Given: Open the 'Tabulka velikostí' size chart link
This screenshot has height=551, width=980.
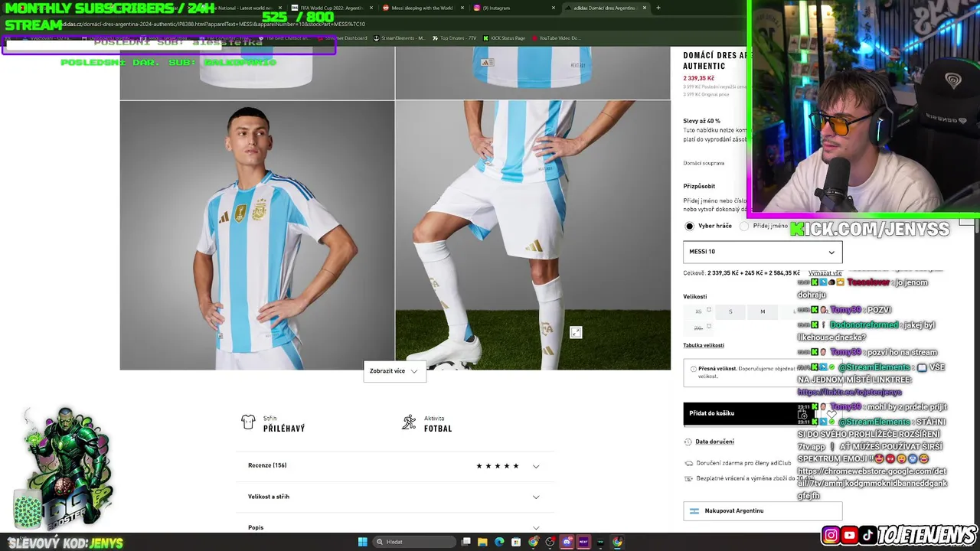Looking at the screenshot, I should pyautogui.click(x=703, y=345).
